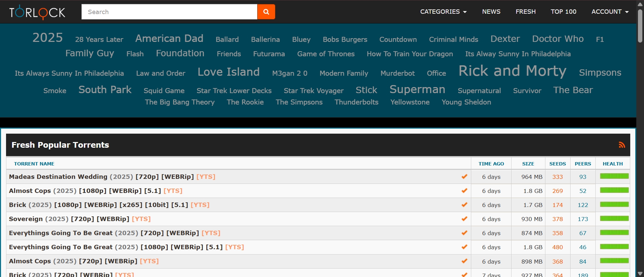
Task: Click the page vertical scrollbar thumb
Action: tap(640, 25)
